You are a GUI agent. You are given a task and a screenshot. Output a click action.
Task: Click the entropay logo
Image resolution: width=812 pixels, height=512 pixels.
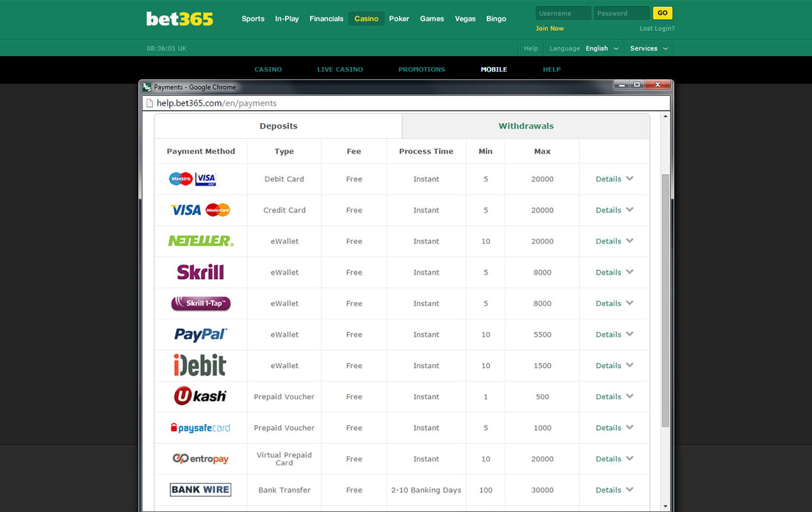tap(200, 459)
